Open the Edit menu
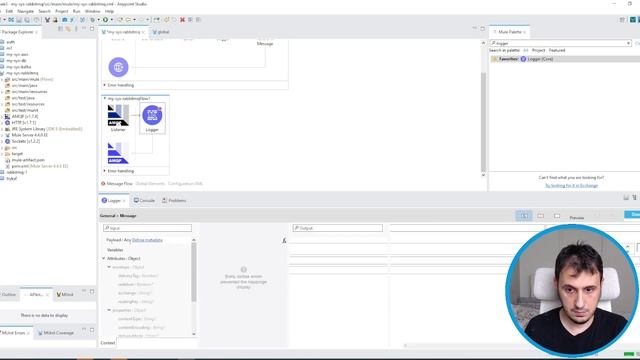 point(9,11)
